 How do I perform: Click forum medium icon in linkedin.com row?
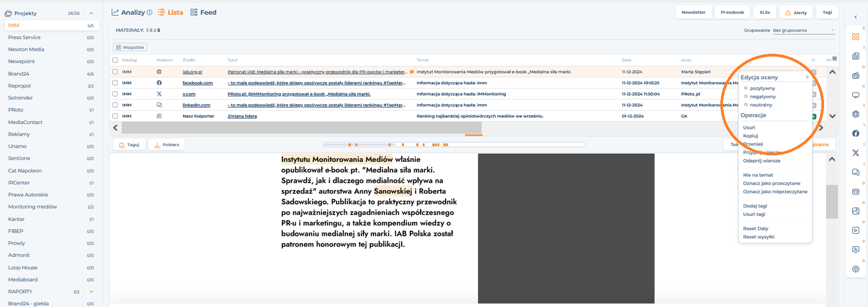[159, 105]
